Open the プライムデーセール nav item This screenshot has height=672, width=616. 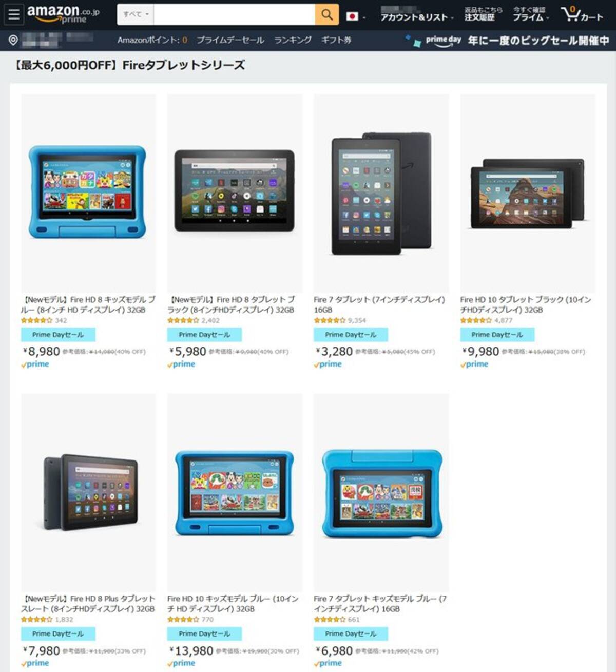[230, 40]
